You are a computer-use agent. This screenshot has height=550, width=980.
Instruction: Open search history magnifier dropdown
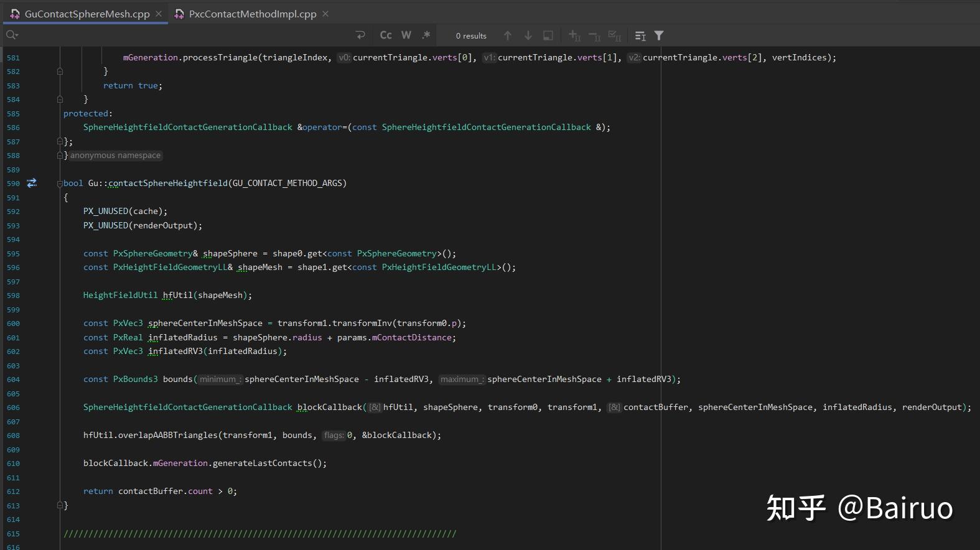(x=12, y=35)
